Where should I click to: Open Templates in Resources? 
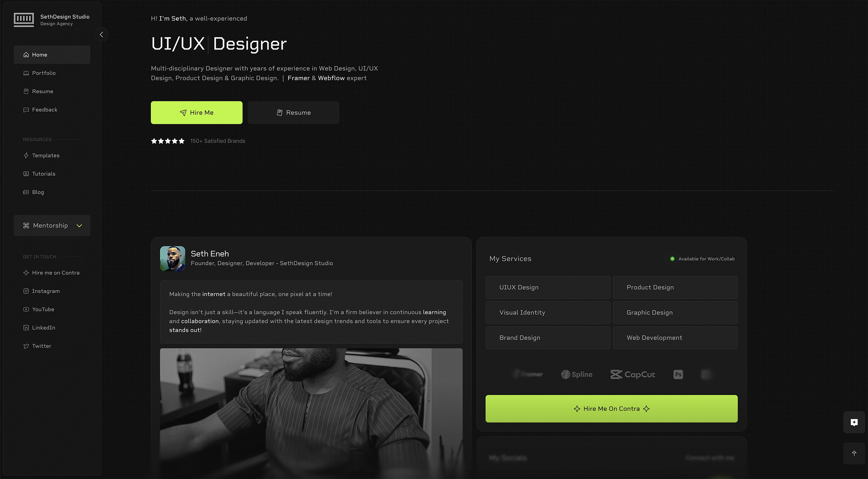[x=52, y=155]
